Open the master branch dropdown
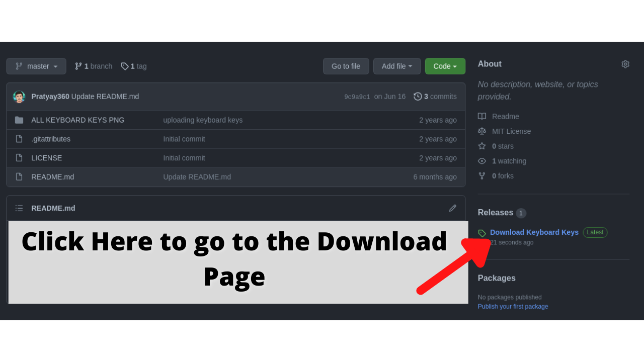 [x=36, y=66]
